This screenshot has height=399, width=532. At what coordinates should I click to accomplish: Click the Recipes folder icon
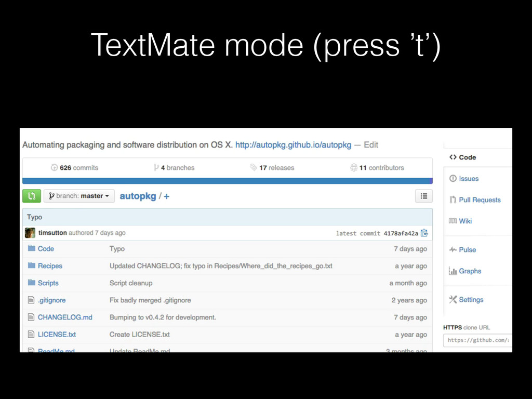pos(32,265)
